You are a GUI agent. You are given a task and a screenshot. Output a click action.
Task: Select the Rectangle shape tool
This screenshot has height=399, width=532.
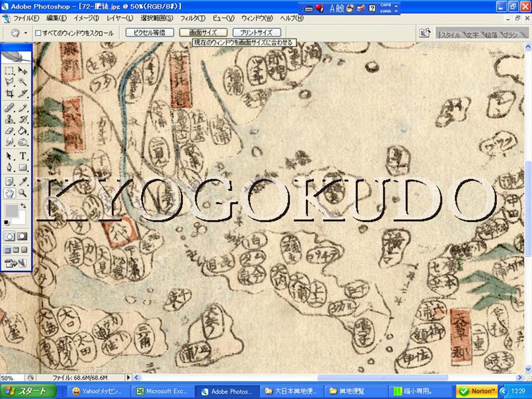click(x=23, y=168)
